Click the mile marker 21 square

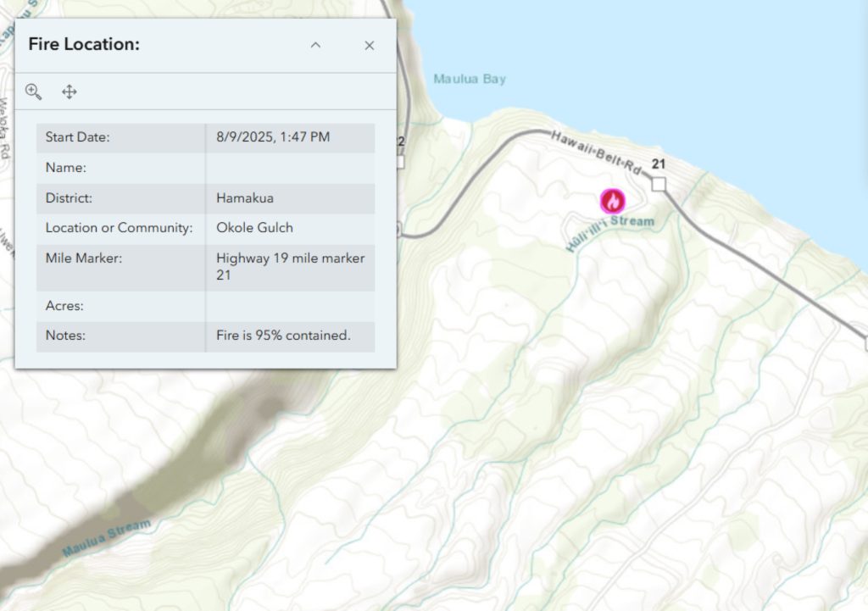pos(659,184)
